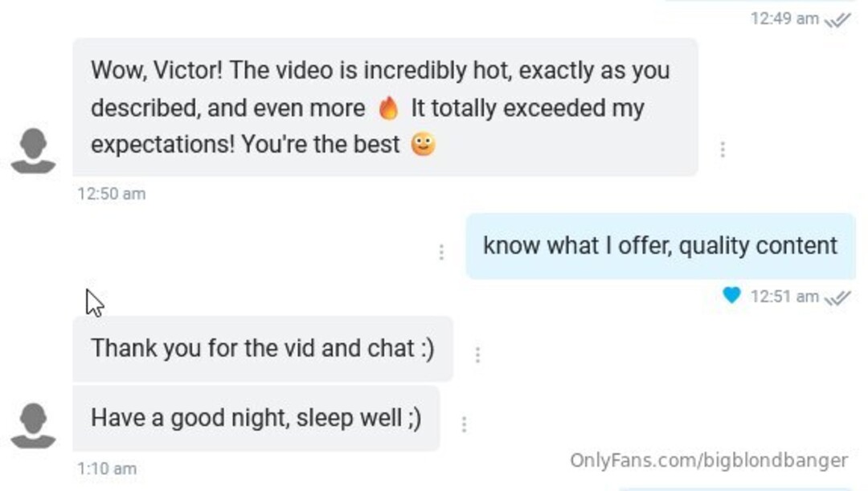Show message options for "Have a good night"
The image size is (868, 491).
[464, 424]
